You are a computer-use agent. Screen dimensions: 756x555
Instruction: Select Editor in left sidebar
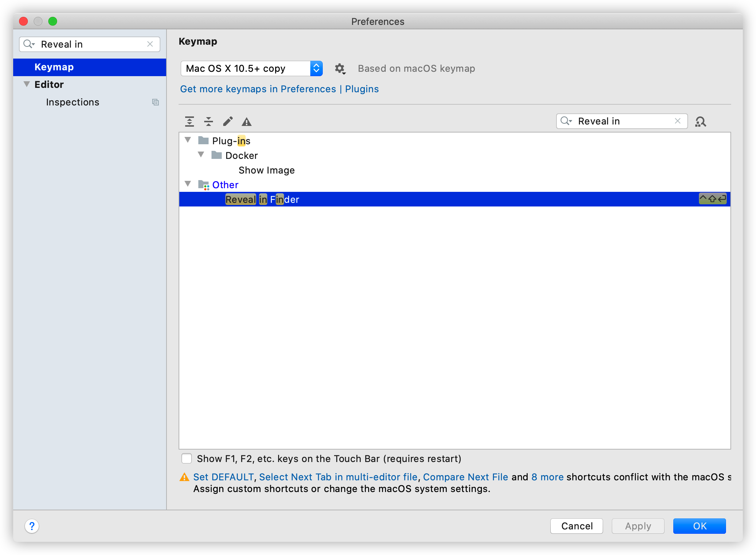pyautogui.click(x=48, y=84)
